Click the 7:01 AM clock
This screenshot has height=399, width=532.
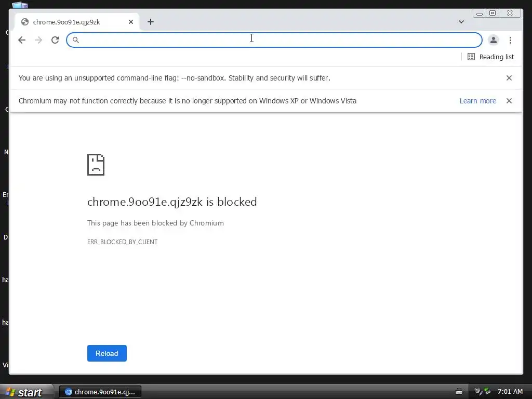point(510,392)
